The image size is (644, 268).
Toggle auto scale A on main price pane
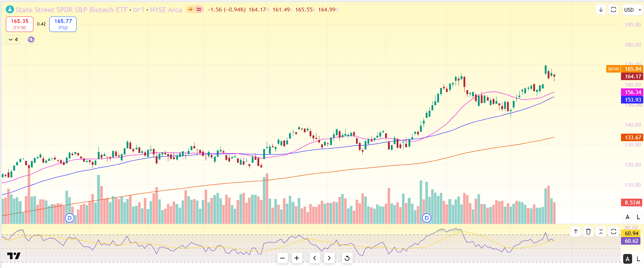[x=627, y=217]
